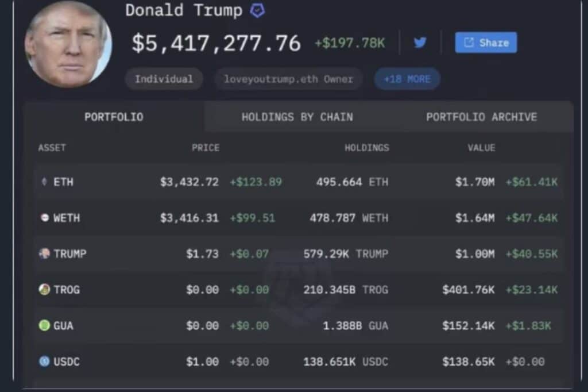Click the WETH token icon
The image size is (588, 392).
pos(45,218)
